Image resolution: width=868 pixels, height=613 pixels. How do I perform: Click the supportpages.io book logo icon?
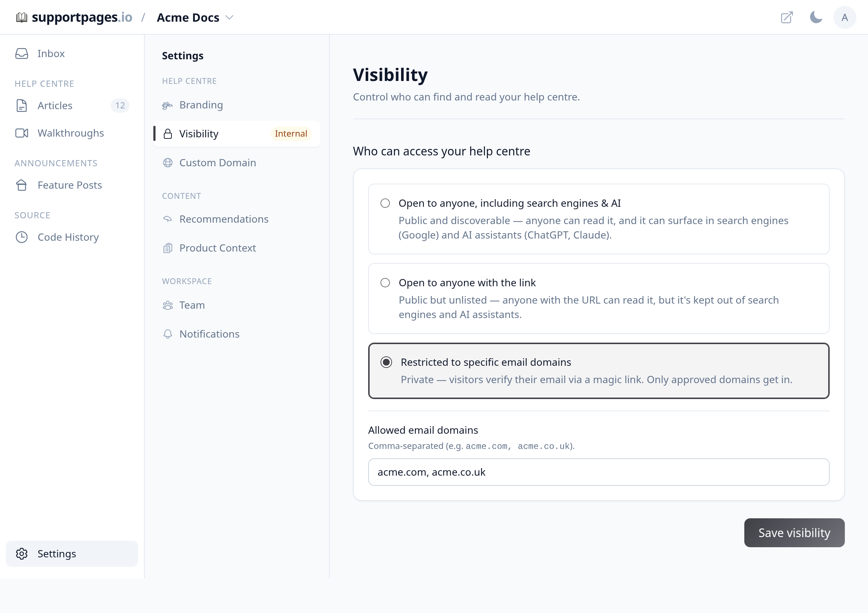22,17
